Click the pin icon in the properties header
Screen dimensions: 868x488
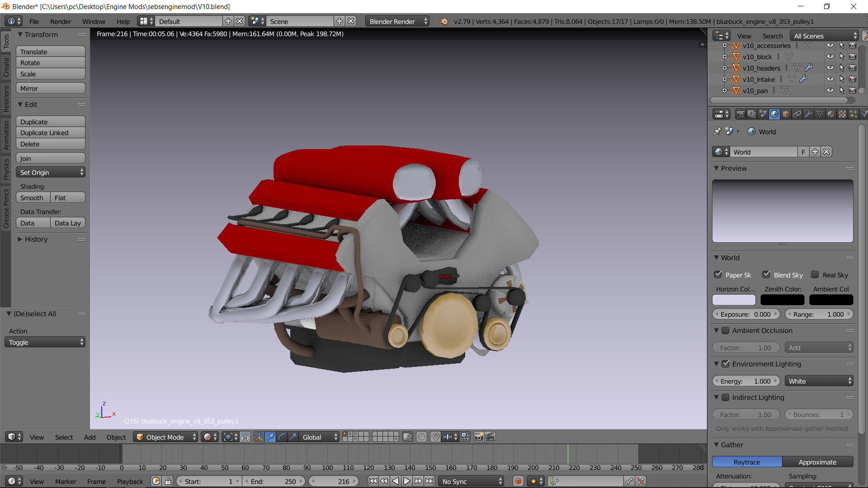click(x=717, y=131)
